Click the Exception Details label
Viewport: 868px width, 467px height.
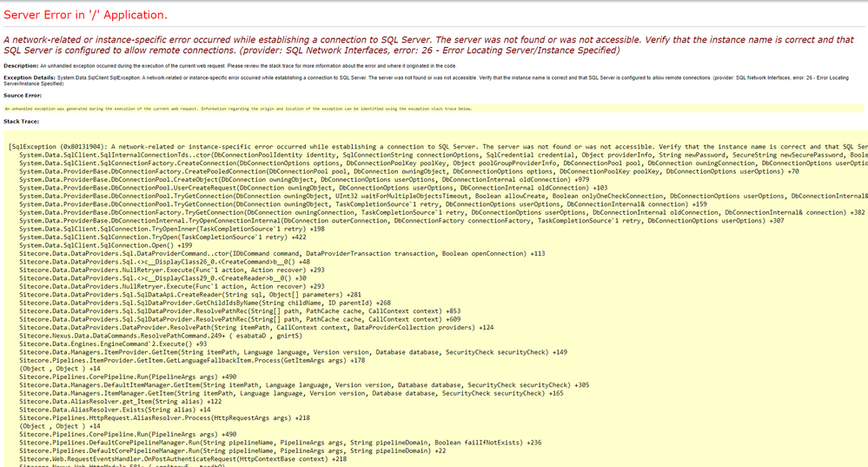coord(29,77)
